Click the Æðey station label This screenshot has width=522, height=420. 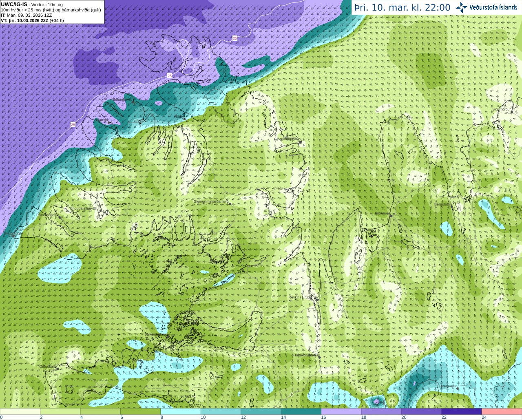(179, 117)
